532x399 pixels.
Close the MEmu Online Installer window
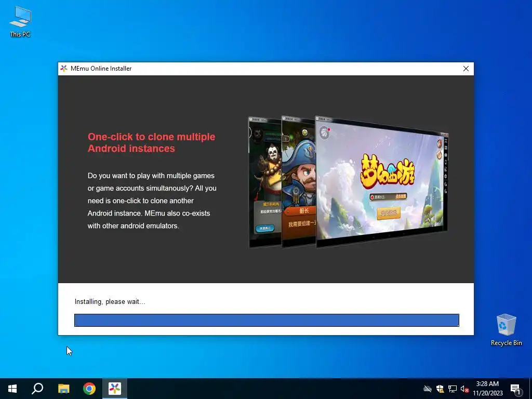pos(466,69)
